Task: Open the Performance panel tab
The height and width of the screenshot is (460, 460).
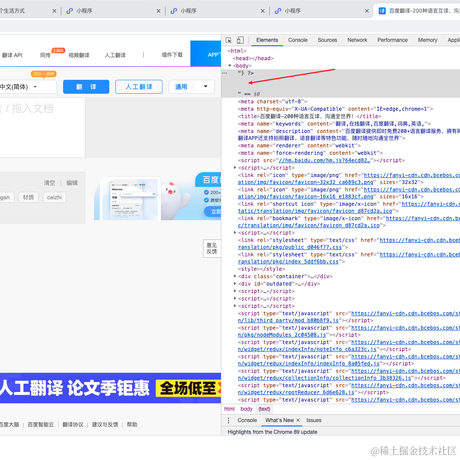Action: pos(392,40)
